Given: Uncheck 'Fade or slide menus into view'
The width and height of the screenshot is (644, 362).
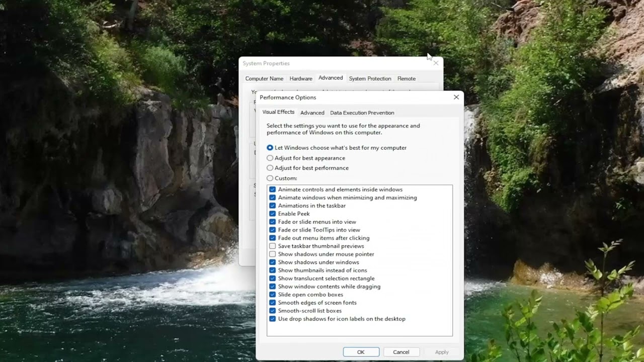Looking at the screenshot, I should tap(273, 222).
